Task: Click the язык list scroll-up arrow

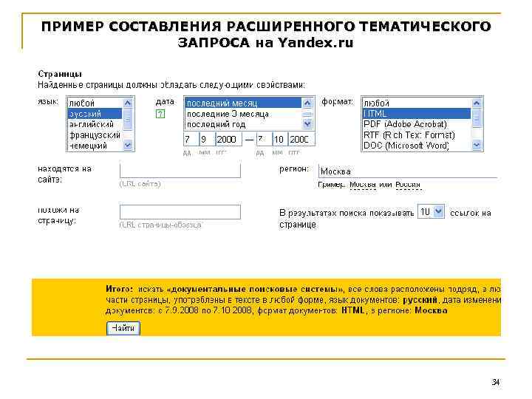Action: click(x=128, y=103)
